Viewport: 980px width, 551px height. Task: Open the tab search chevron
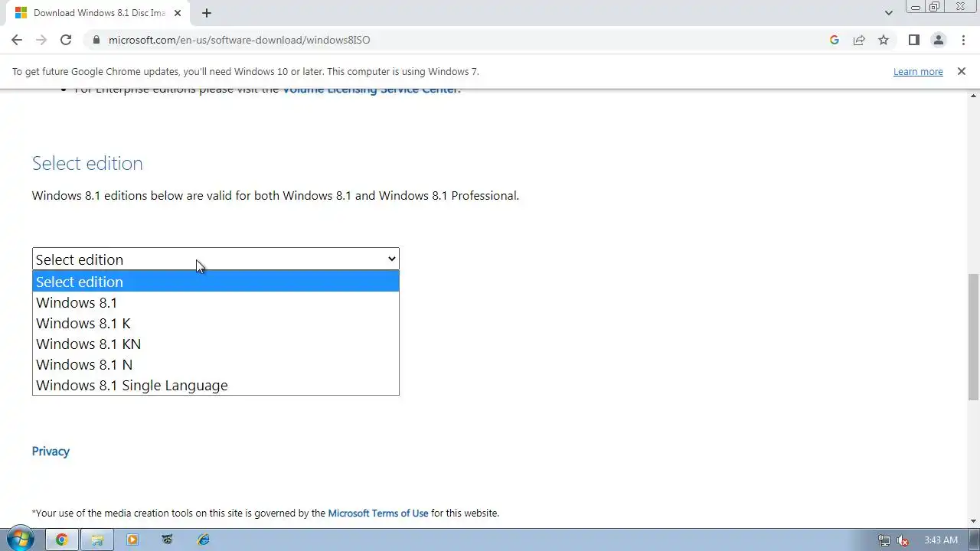(x=888, y=13)
